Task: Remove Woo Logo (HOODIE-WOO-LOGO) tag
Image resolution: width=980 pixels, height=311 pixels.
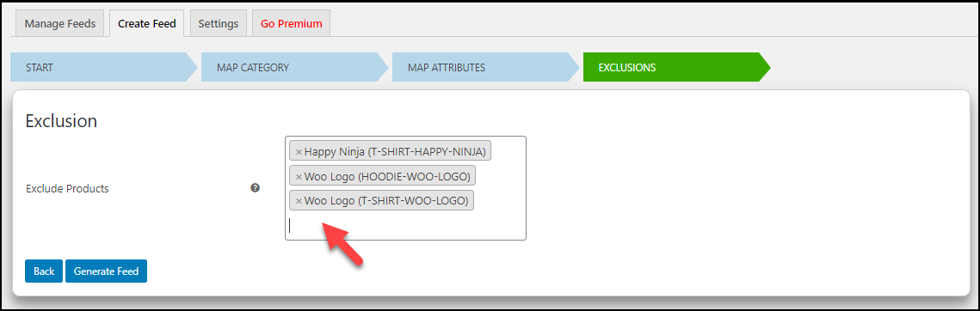Action: [299, 177]
